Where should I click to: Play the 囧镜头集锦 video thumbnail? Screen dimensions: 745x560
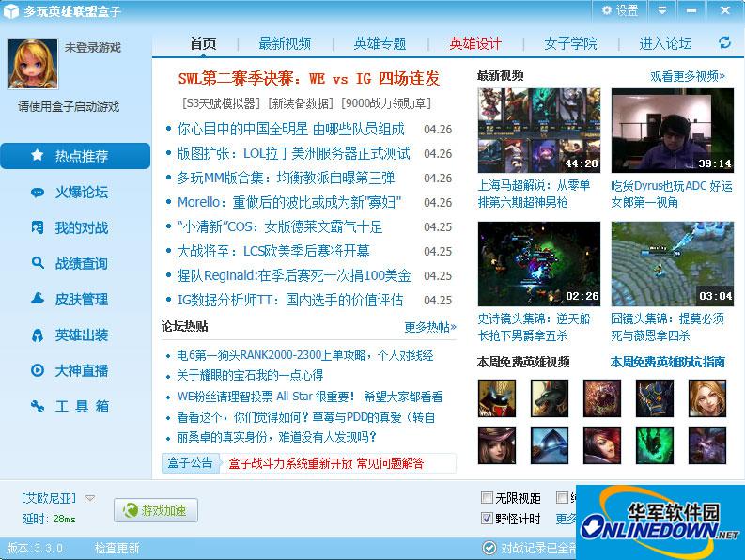[673, 263]
